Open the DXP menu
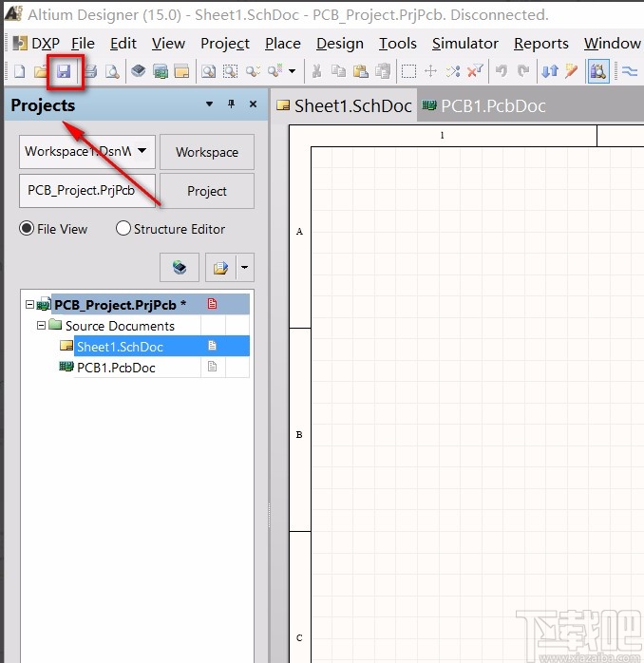 (37, 44)
